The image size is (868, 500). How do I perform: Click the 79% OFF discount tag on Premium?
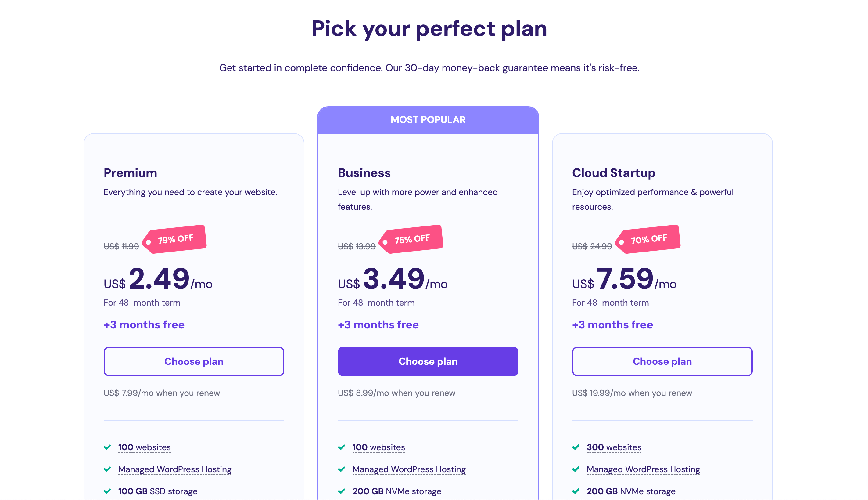(176, 239)
